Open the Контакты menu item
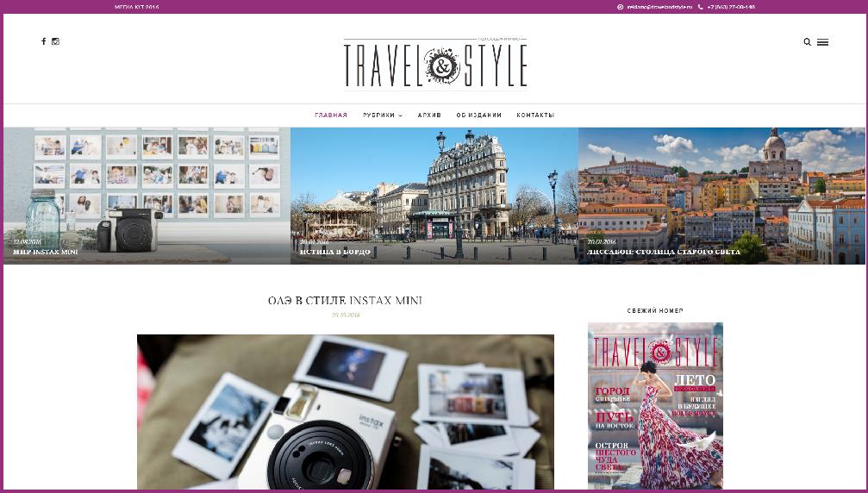Screen dimensions: 868x493 (x=535, y=115)
